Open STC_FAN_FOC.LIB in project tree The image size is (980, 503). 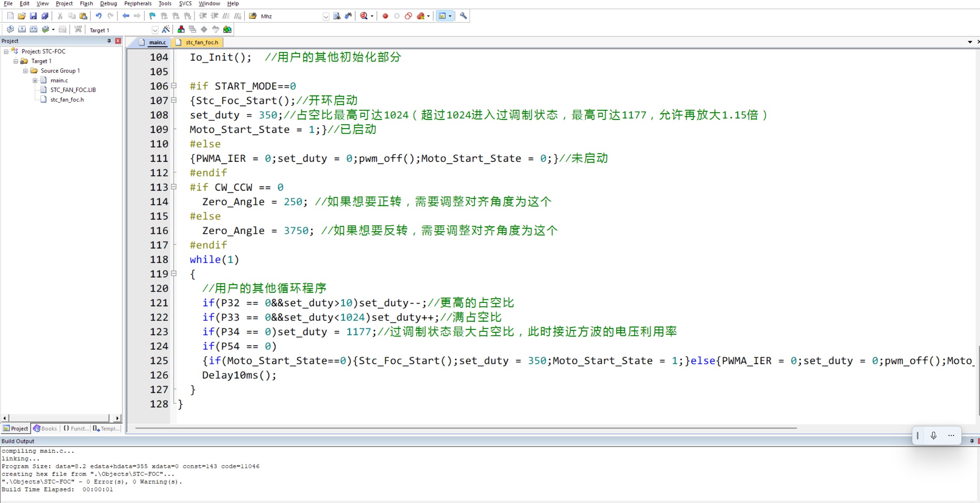point(73,90)
